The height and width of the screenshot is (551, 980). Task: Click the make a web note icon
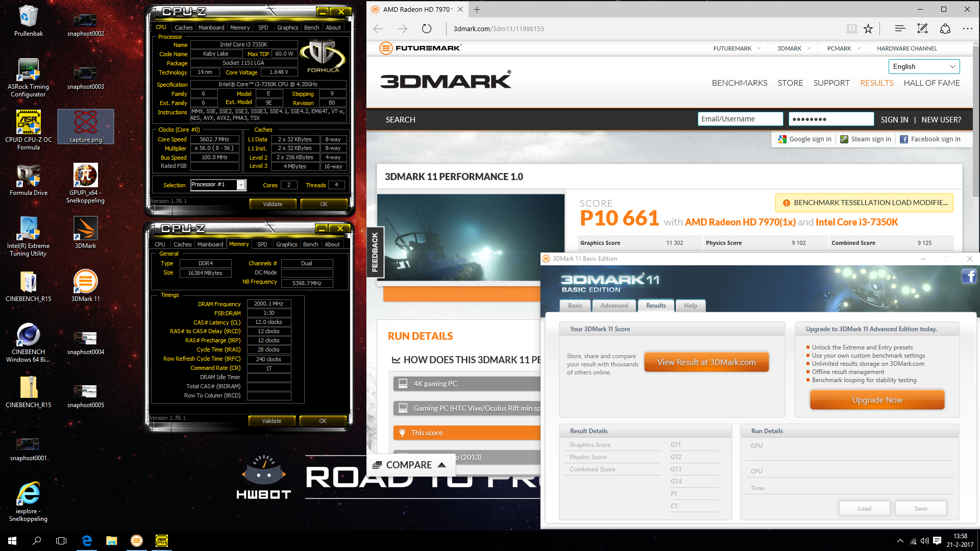pyautogui.click(x=922, y=29)
